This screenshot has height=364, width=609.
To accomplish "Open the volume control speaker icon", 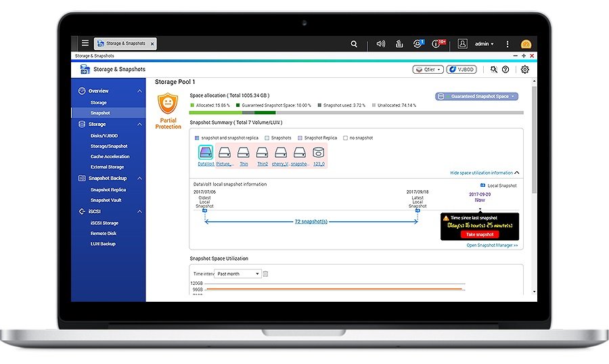I will coord(380,43).
